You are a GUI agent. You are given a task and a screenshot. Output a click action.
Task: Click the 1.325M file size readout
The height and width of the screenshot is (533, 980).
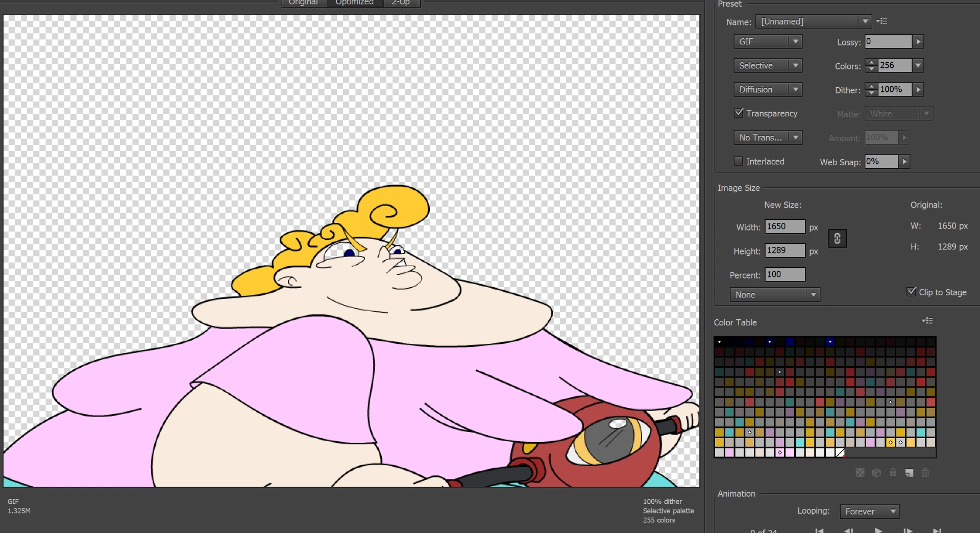19,511
